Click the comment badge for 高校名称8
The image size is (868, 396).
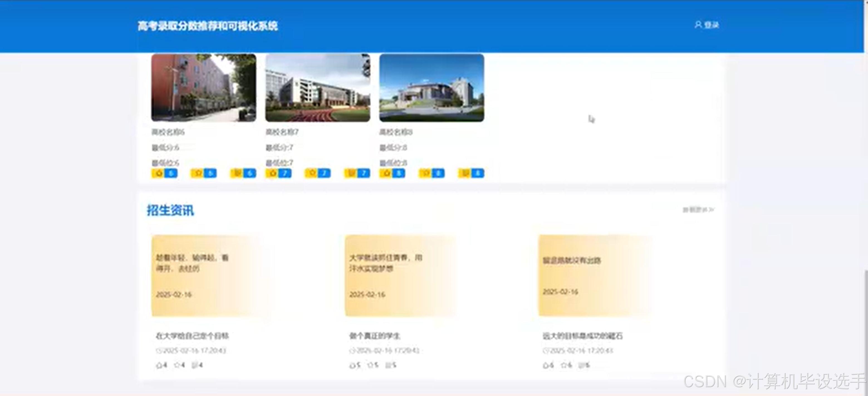click(471, 173)
